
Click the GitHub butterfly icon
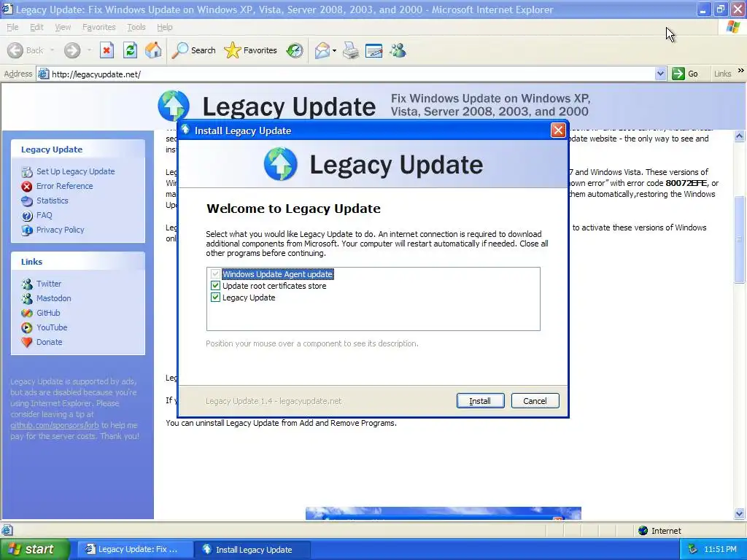point(27,314)
